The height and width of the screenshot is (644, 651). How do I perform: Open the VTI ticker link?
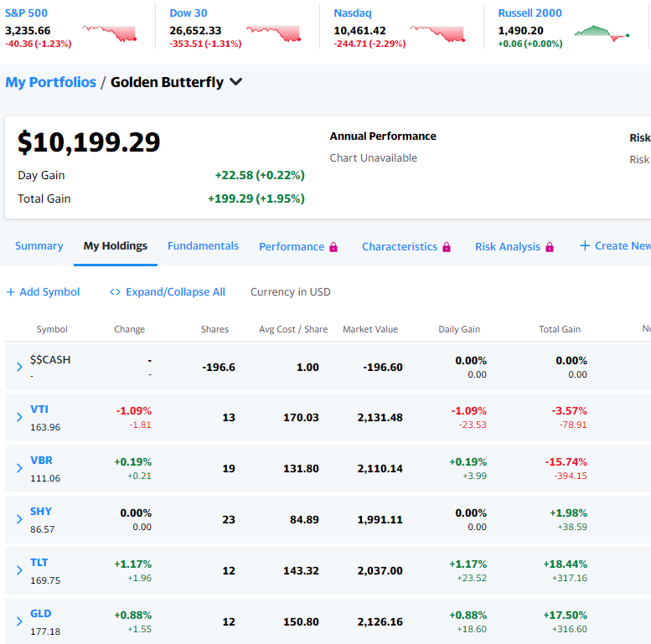pyautogui.click(x=39, y=410)
